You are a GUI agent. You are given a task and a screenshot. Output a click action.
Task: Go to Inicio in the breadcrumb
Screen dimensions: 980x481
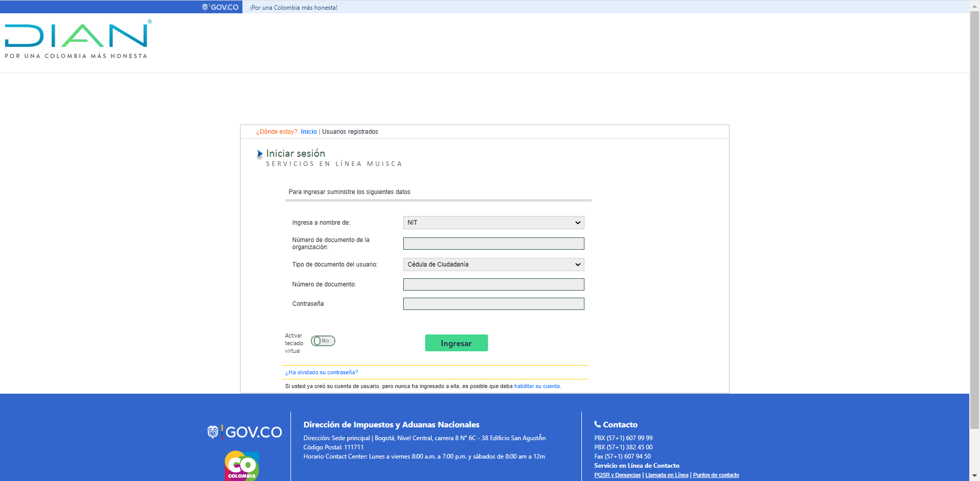(x=308, y=132)
